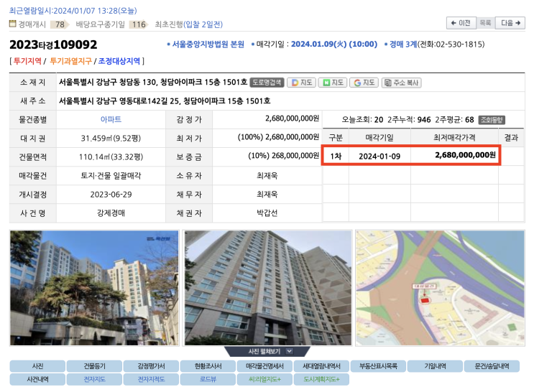Screen dimensions: 534x392
Task: Click the calendar icon beside 경매개시
Action: pyautogui.click(x=13, y=24)
